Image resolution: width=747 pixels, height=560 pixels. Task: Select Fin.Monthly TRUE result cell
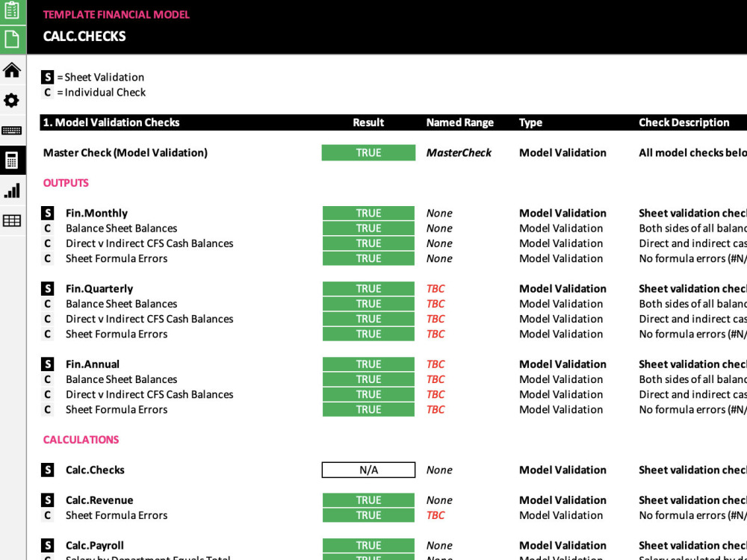[368, 213]
